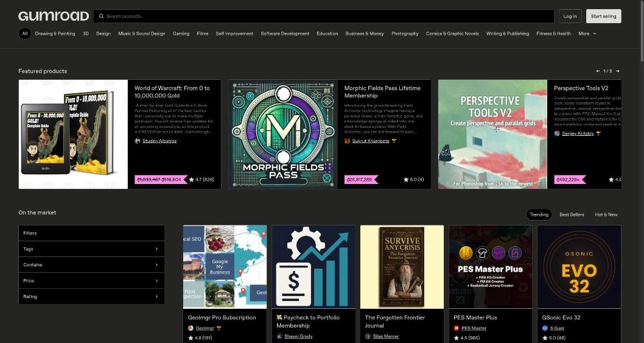Go to previous featured products slide arrow
Screen dimensions: 644x343
(x=598, y=71)
